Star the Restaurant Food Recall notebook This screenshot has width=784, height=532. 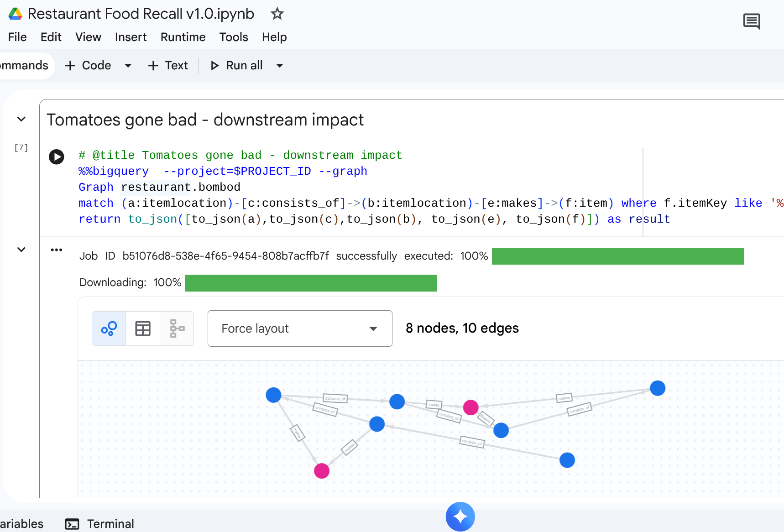pyautogui.click(x=277, y=14)
